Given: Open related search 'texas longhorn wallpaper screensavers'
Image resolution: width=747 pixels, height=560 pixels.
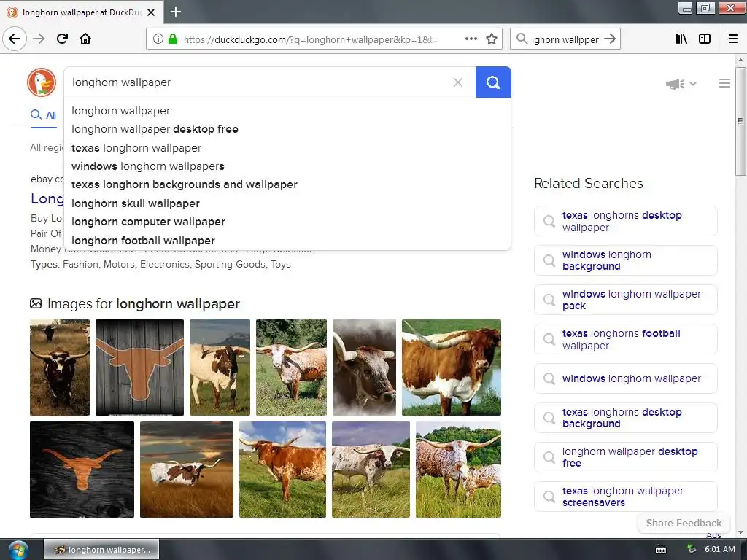Looking at the screenshot, I should [625, 497].
